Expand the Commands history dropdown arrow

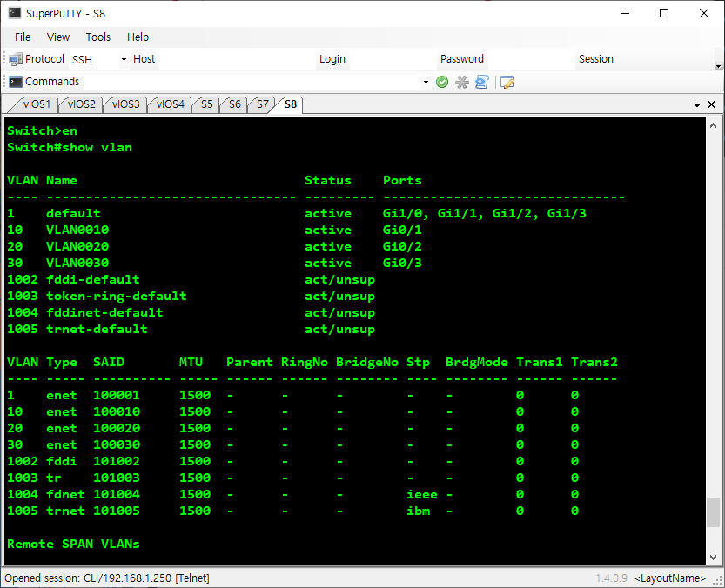(426, 83)
